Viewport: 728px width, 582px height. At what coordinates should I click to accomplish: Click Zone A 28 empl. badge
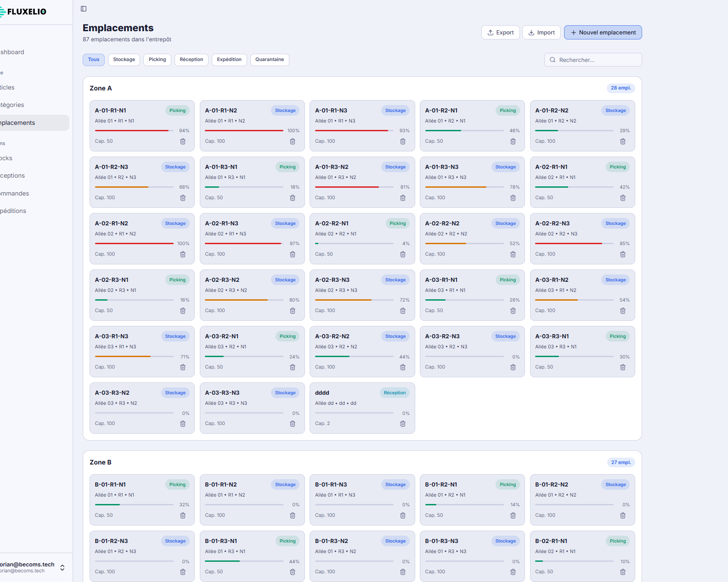click(x=621, y=88)
